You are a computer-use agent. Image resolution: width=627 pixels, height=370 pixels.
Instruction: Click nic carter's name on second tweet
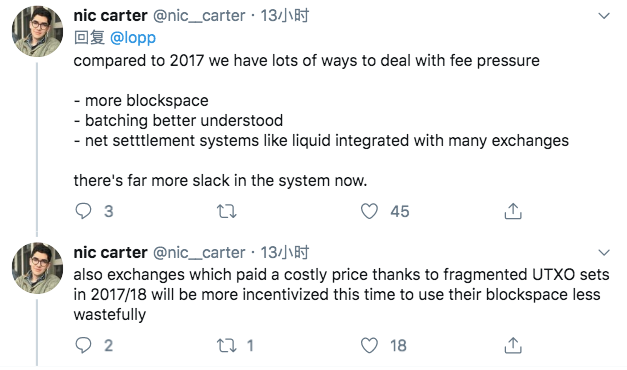pos(110,252)
